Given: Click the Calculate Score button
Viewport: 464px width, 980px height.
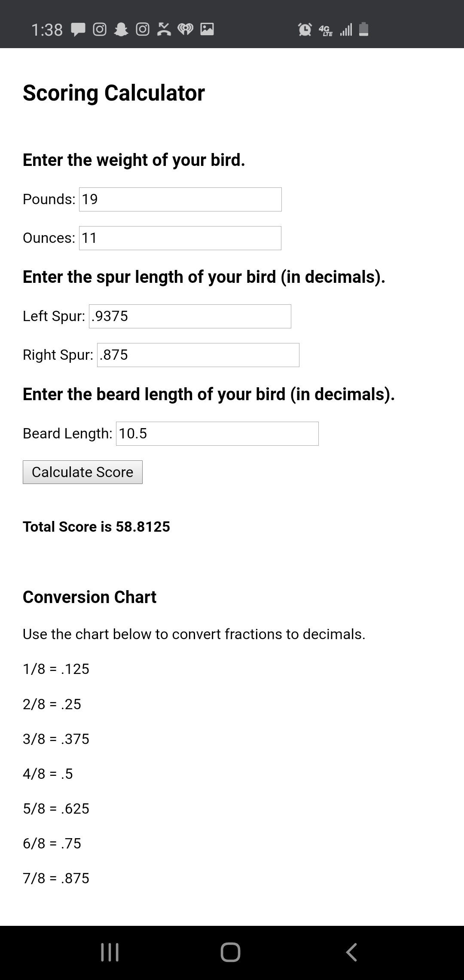Looking at the screenshot, I should tap(82, 472).
